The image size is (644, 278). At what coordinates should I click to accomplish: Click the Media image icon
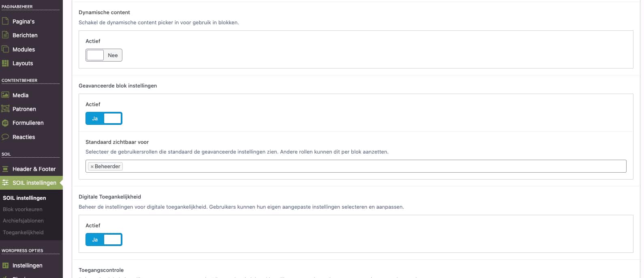[5, 95]
